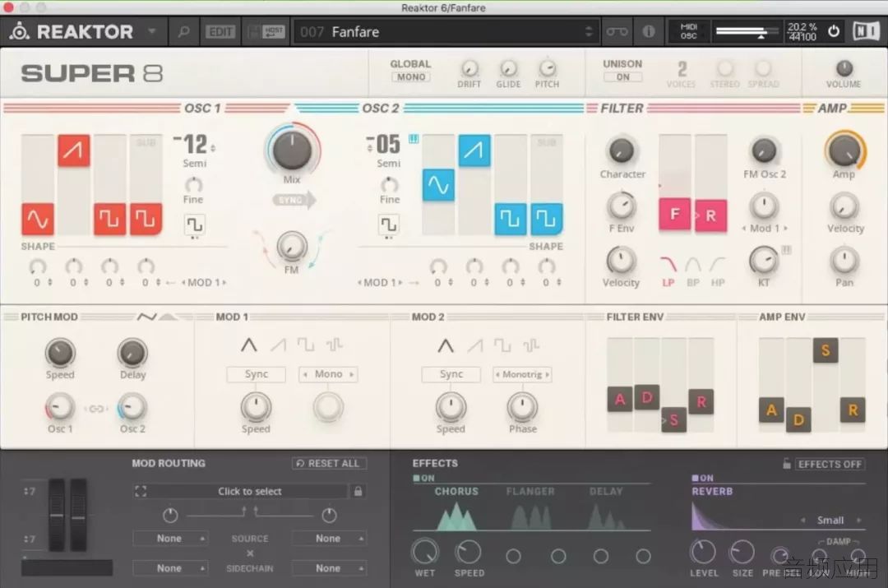
Task: Click the pink F cutoff slider handle
Action: 674,214
